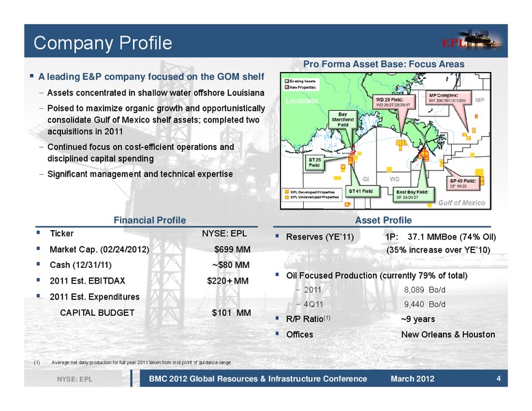Click the East Bay Field callout

(413, 195)
